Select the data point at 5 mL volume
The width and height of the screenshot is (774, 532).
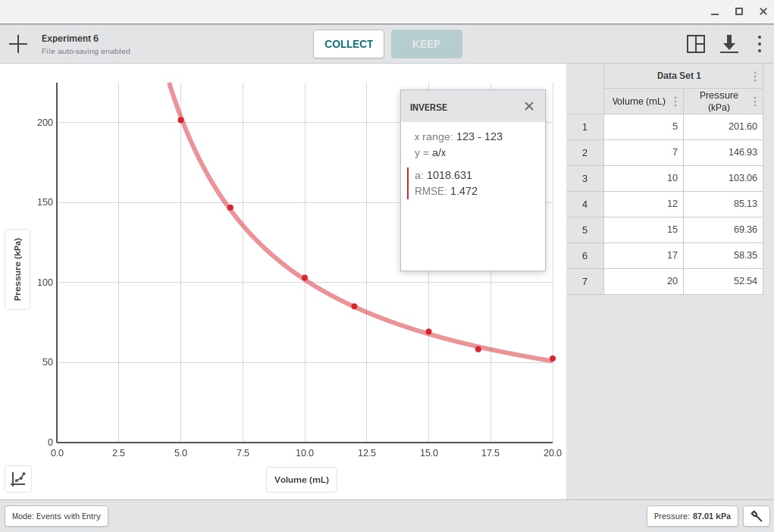[180, 119]
